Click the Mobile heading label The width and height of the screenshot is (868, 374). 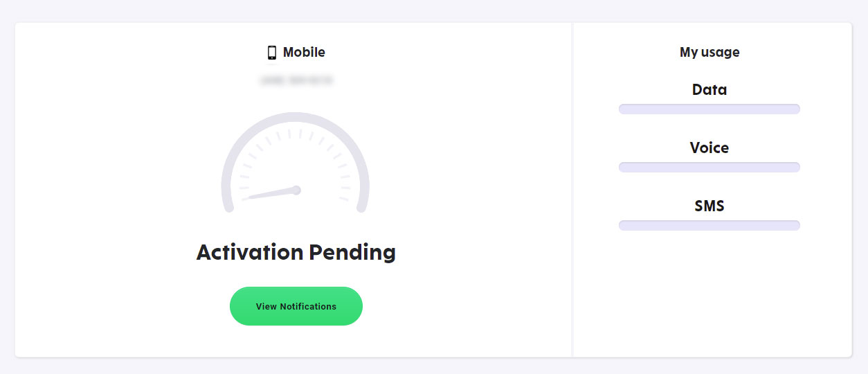click(x=304, y=52)
